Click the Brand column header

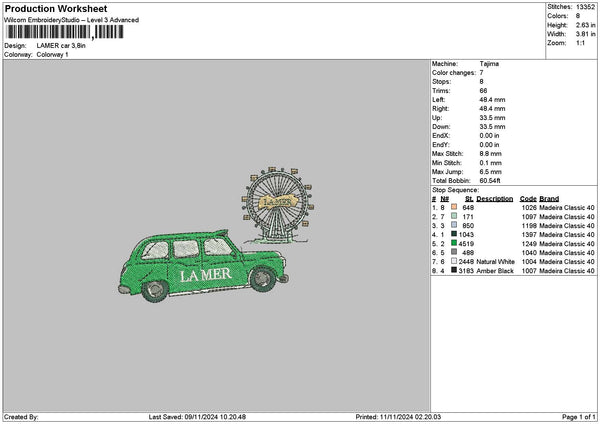549,199
